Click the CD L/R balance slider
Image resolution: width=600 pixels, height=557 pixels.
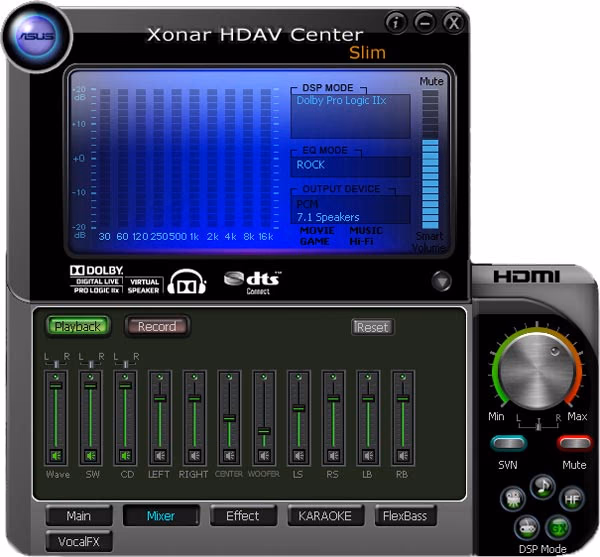tap(126, 364)
